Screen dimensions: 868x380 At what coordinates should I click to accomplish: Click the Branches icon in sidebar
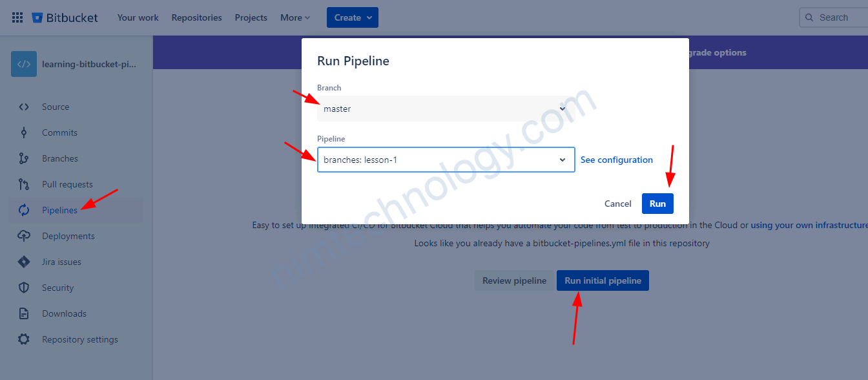24,158
